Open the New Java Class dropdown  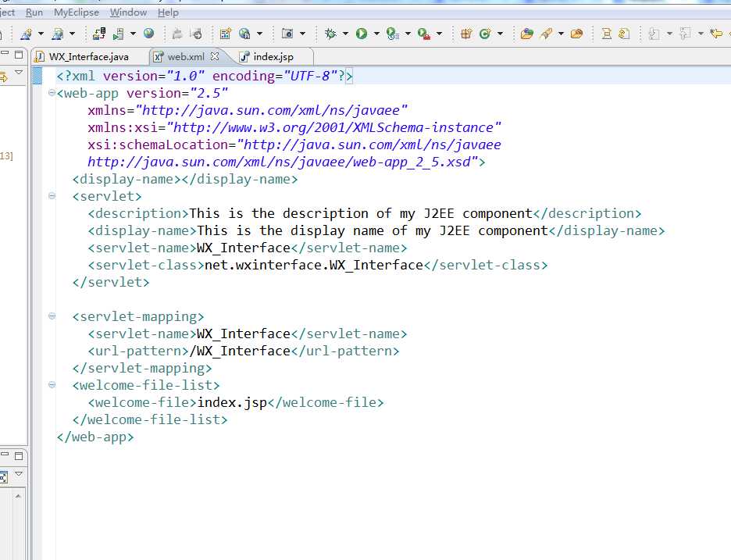coord(501,34)
